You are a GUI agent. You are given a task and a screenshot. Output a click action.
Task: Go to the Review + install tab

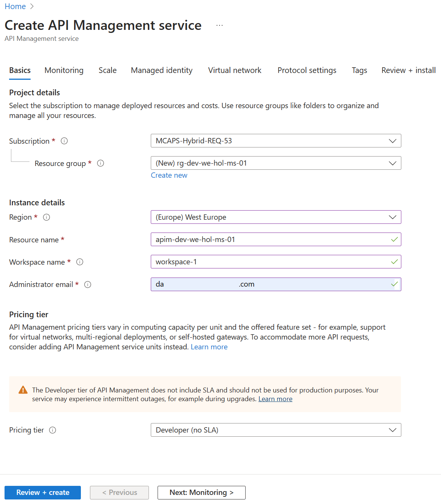pyautogui.click(x=409, y=70)
